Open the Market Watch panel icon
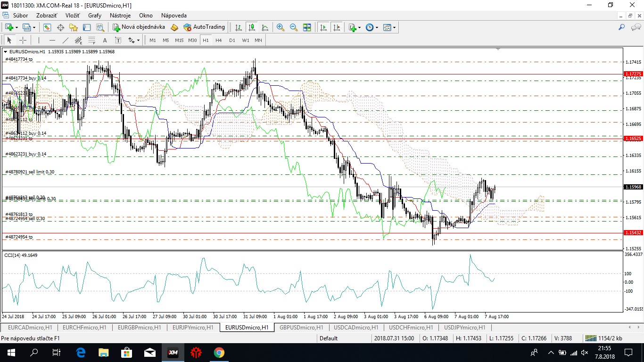Image resolution: width=644 pixels, height=362 pixels. 48,27
